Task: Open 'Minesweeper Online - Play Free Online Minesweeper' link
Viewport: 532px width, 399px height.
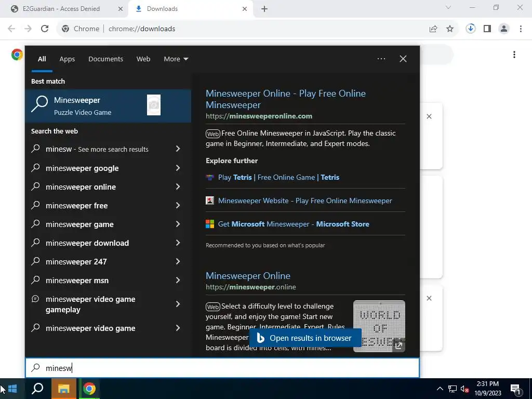Action: coord(286,99)
